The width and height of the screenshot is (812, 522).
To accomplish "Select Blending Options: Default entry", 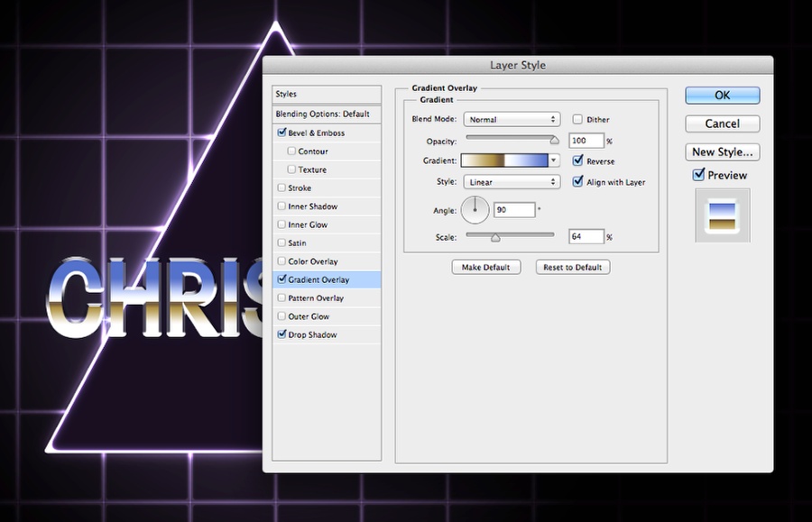I will [x=327, y=114].
